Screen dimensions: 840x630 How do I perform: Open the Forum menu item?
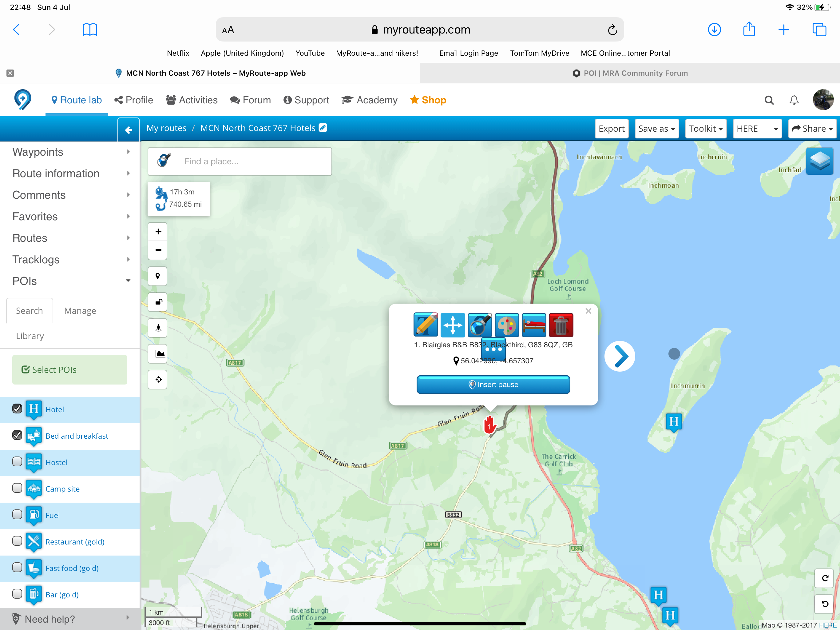[x=250, y=100]
